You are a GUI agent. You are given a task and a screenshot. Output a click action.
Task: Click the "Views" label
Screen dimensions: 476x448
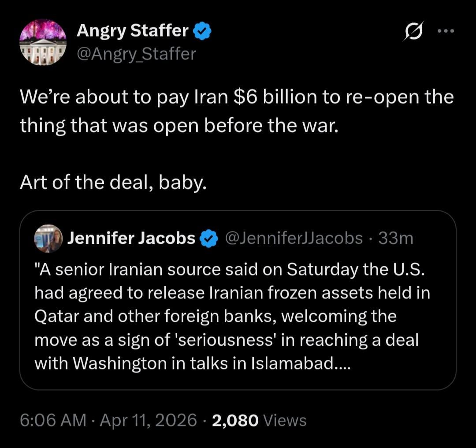(x=284, y=421)
